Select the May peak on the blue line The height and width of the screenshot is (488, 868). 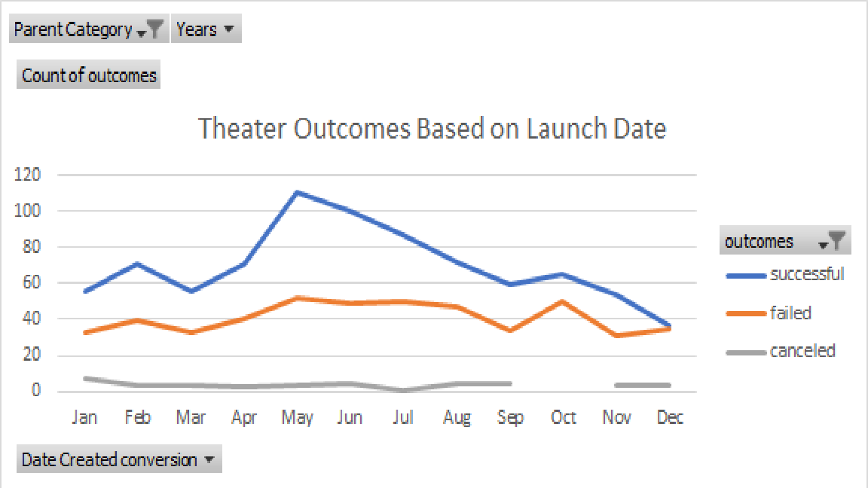[x=297, y=192]
